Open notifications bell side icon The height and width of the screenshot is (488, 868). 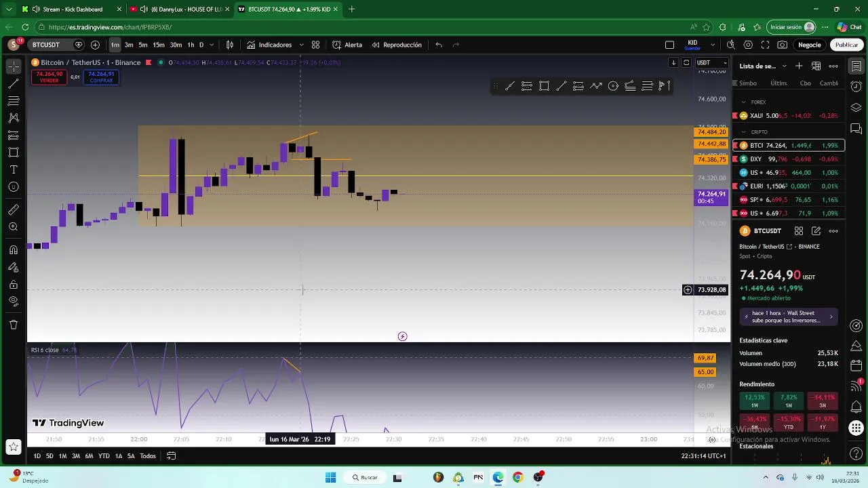click(x=856, y=406)
